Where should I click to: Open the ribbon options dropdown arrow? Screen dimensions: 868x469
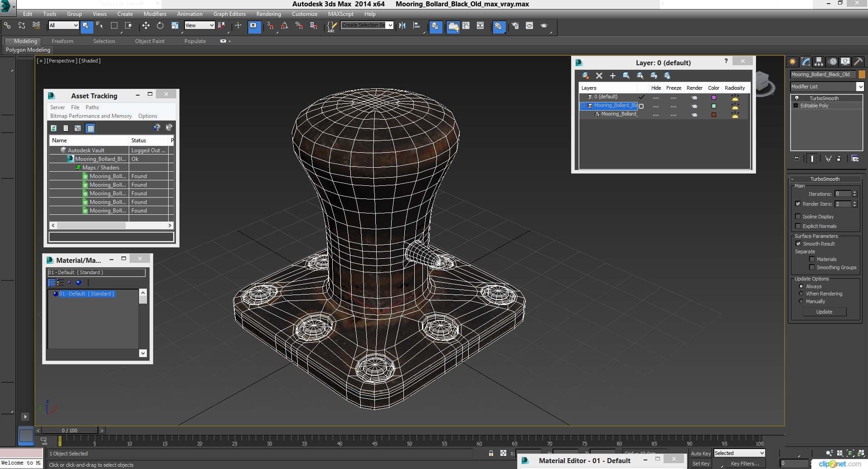click(x=229, y=41)
